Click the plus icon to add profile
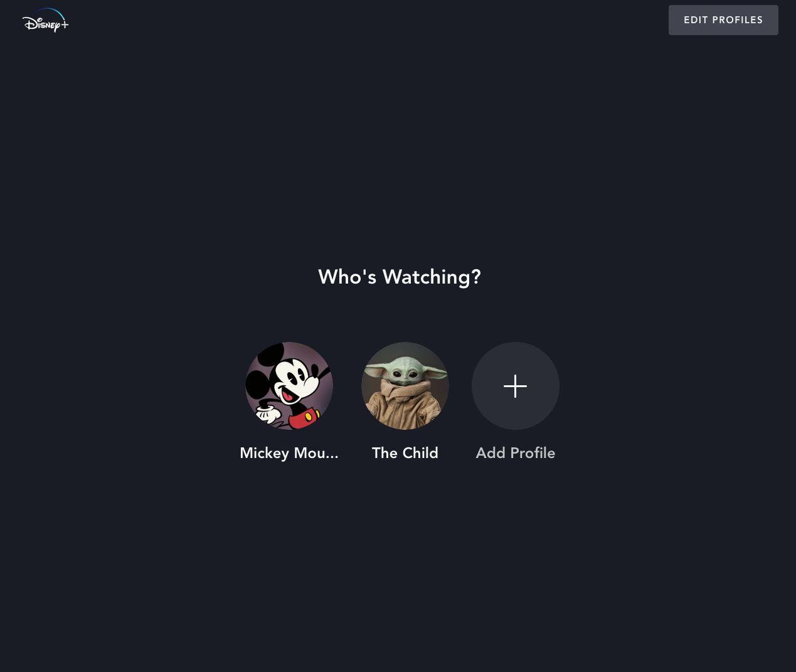 (515, 386)
